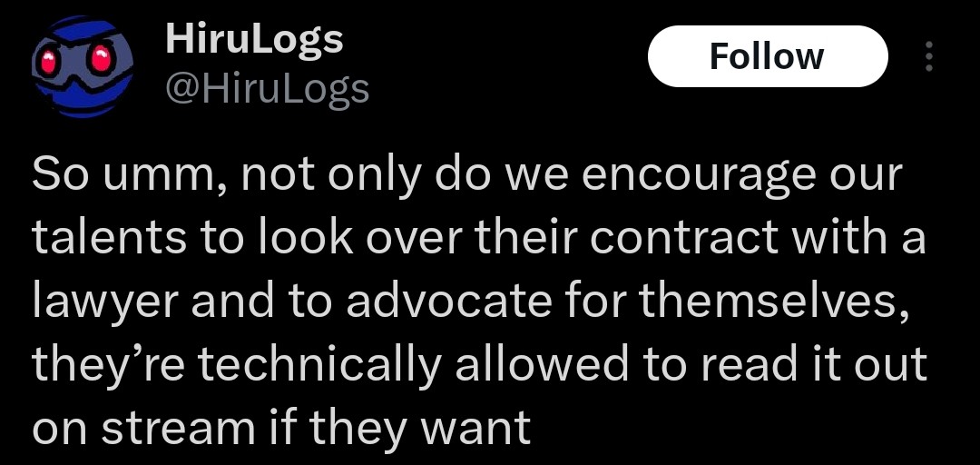
Task: Follow the HiruLogs account
Action: (x=768, y=56)
